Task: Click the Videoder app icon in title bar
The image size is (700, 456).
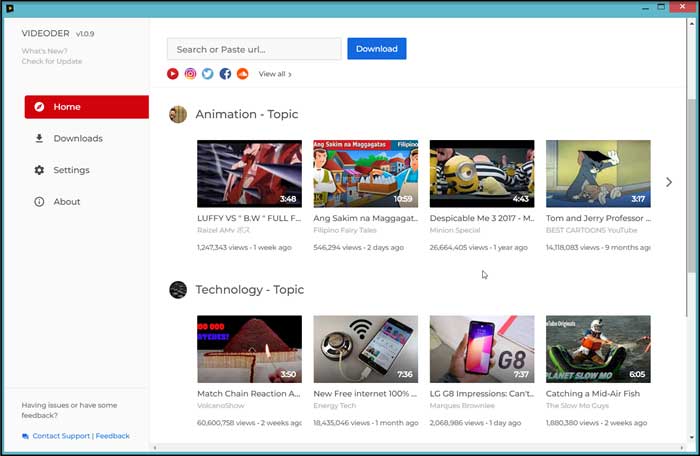Action: [x=9, y=8]
